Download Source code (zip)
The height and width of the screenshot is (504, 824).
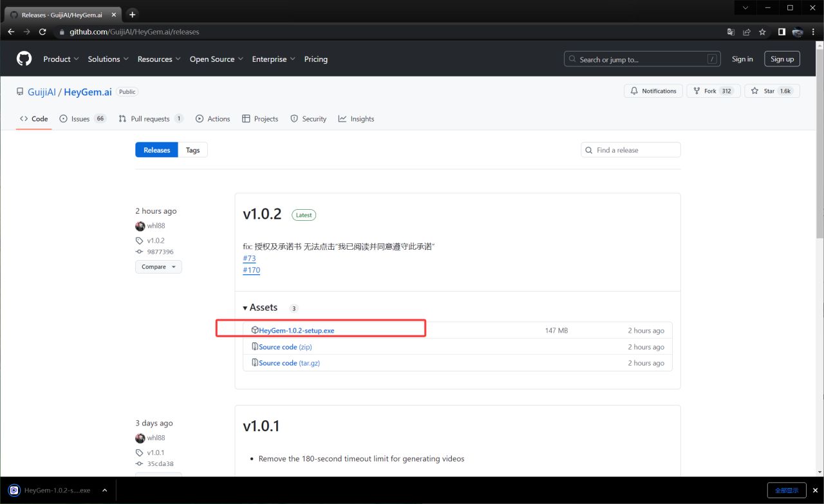285,347
